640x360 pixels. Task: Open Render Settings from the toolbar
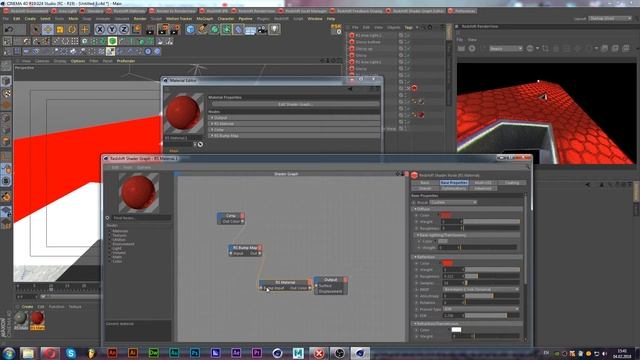click(176, 29)
